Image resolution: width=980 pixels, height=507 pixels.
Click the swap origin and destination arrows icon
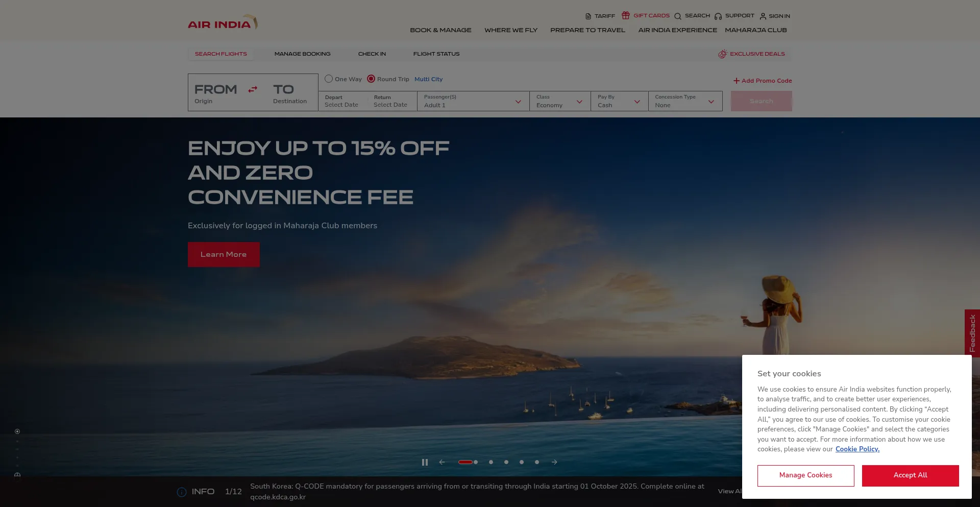point(253,90)
